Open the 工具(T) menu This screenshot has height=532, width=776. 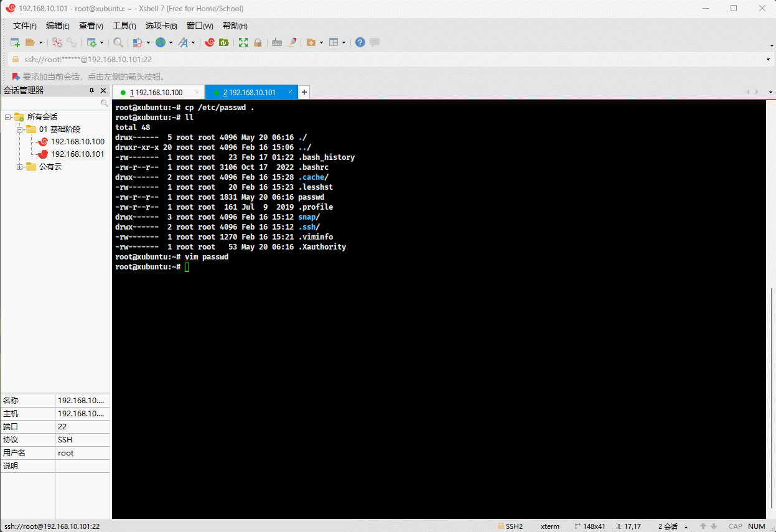pos(124,26)
